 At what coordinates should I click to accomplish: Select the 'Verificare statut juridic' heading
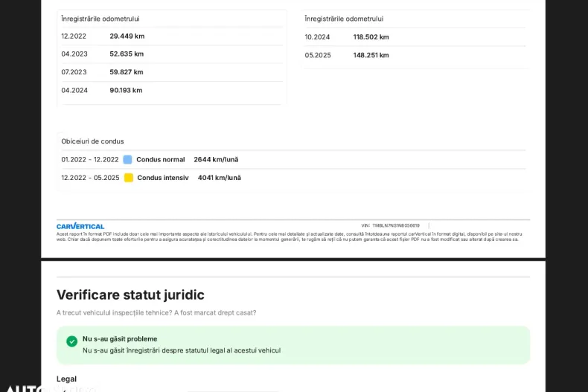click(x=130, y=295)
